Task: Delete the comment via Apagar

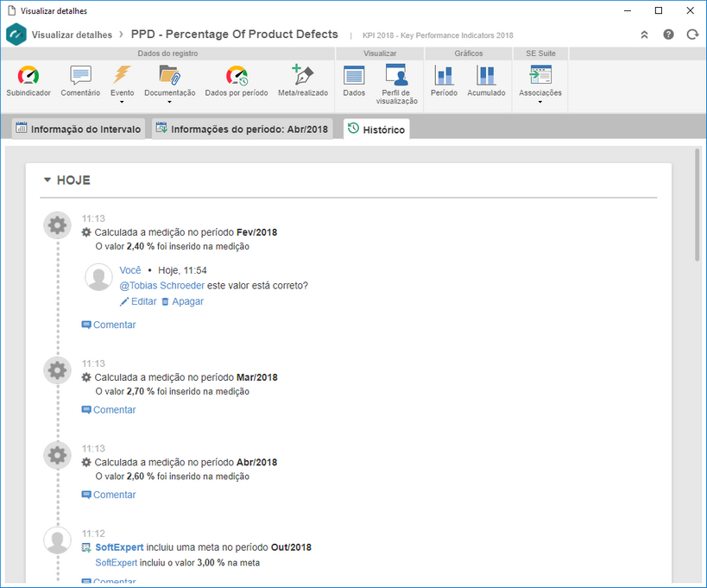Action: pos(183,301)
